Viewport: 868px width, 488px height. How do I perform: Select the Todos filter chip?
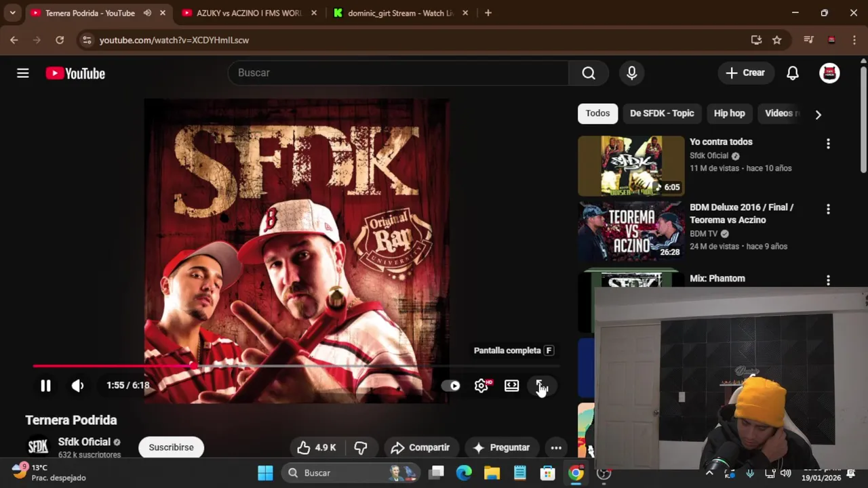point(597,113)
